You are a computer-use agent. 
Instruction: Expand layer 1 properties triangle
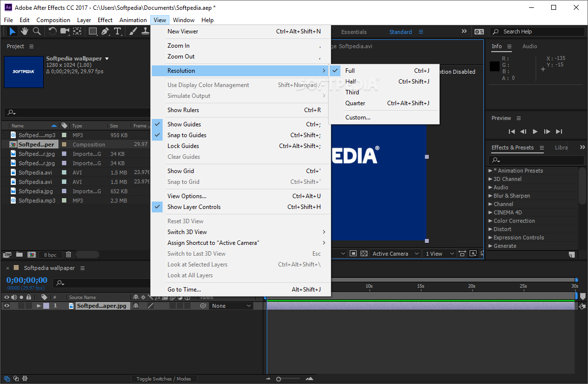39,306
